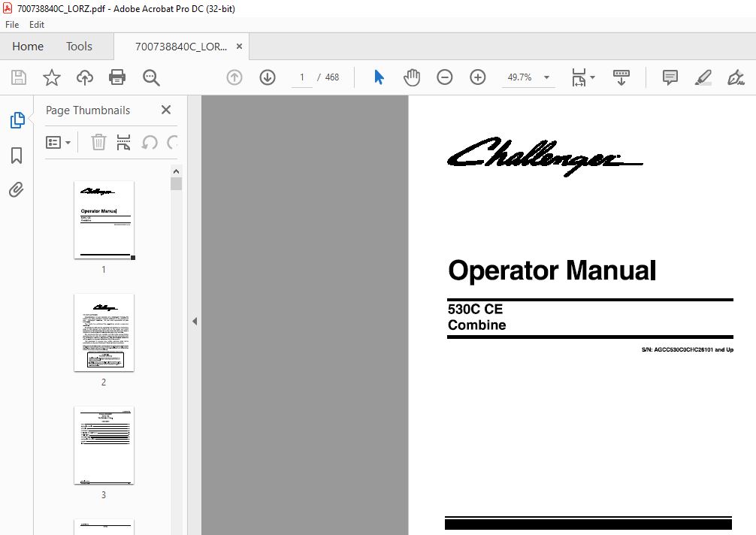Delete selected page trash icon
The height and width of the screenshot is (535, 756).
click(x=98, y=142)
